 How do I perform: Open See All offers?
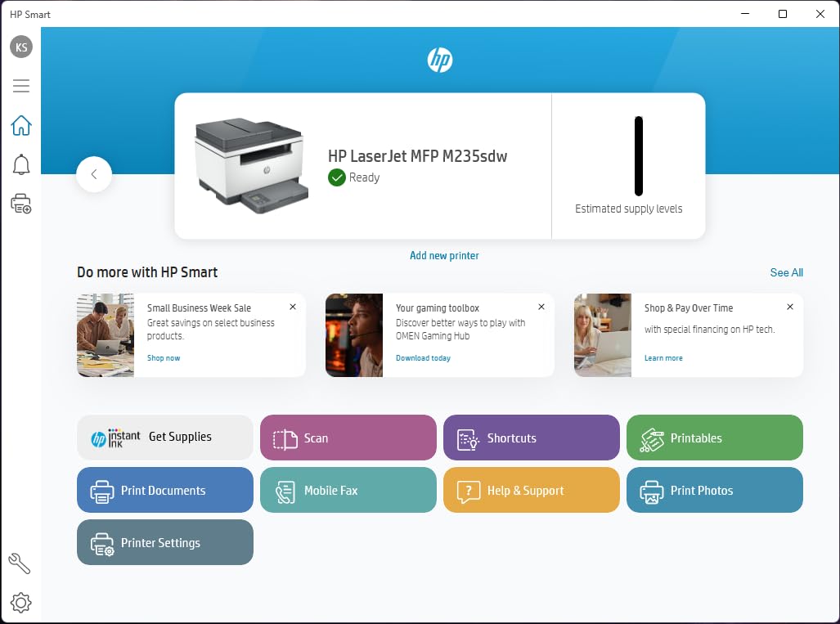(787, 272)
